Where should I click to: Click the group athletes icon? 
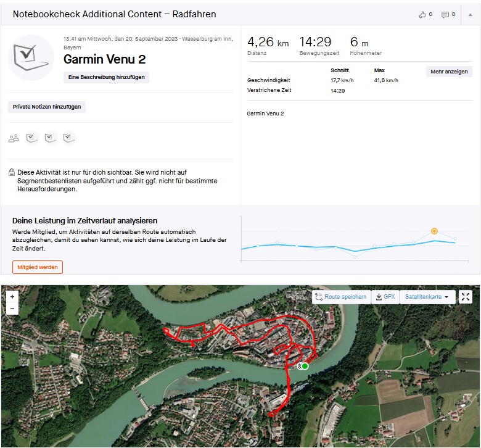coord(14,138)
